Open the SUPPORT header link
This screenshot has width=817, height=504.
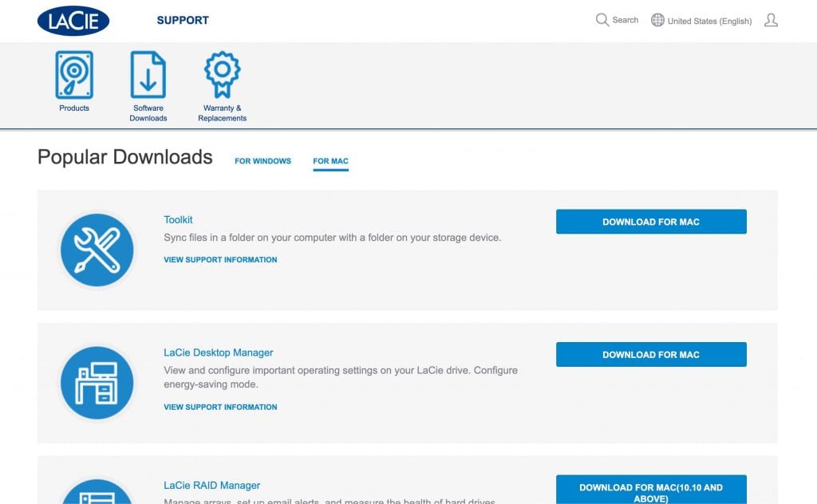coord(183,20)
